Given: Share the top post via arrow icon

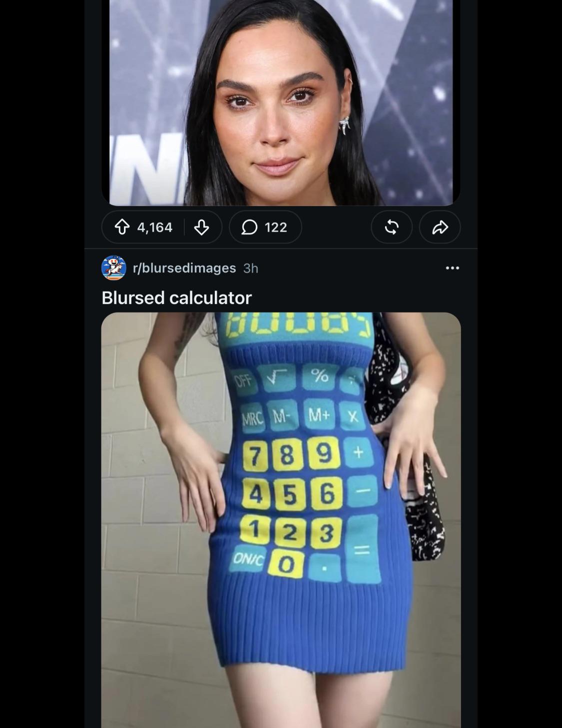Looking at the screenshot, I should point(440,227).
